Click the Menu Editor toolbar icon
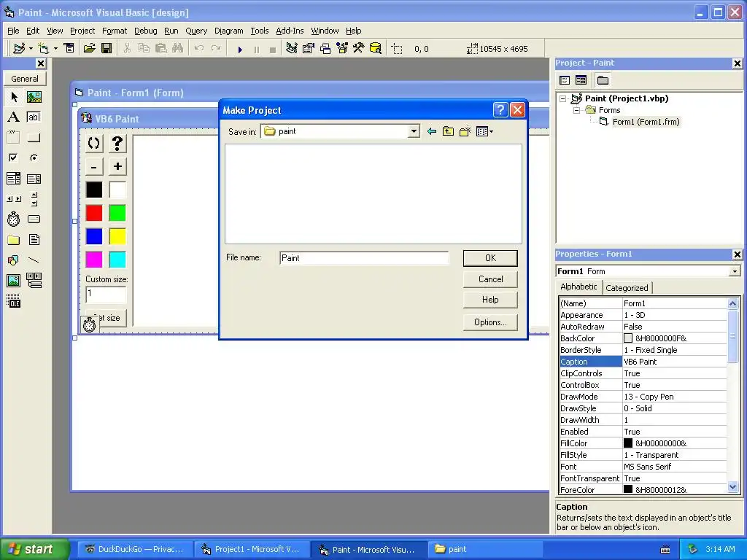This screenshot has height=560, width=747. [69, 49]
